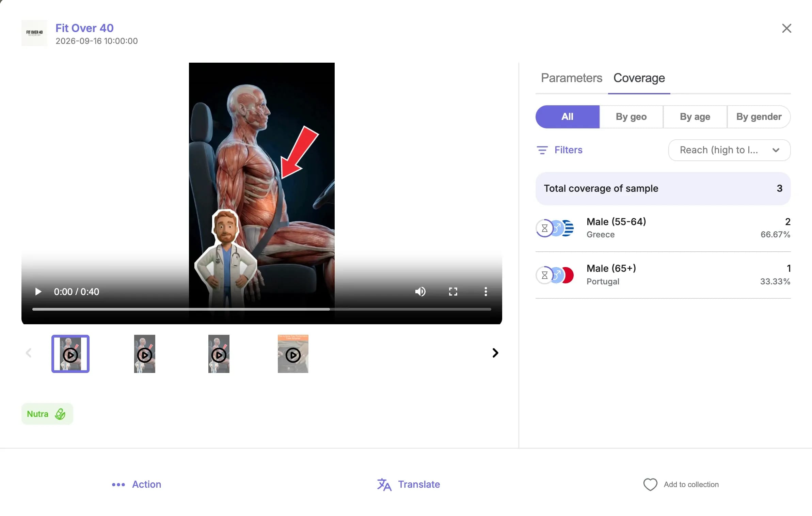The image size is (812, 516).
Task: Click the Total coverage of sample row
Action: [663, 188]
